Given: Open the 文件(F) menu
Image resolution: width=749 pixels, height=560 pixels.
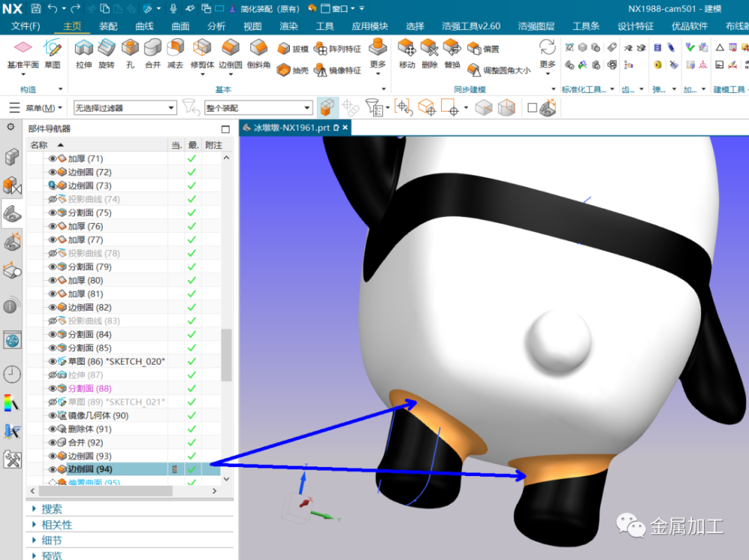Looking at the screenshot, I should [x=25, y=26].
